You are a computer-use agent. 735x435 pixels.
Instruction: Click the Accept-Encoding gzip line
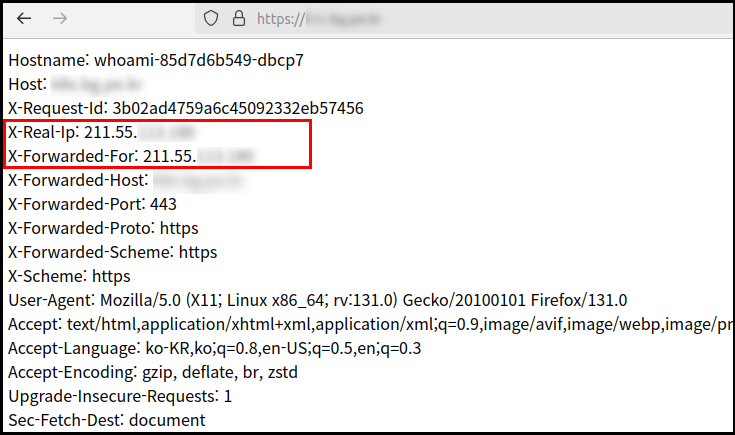[152, 372]
